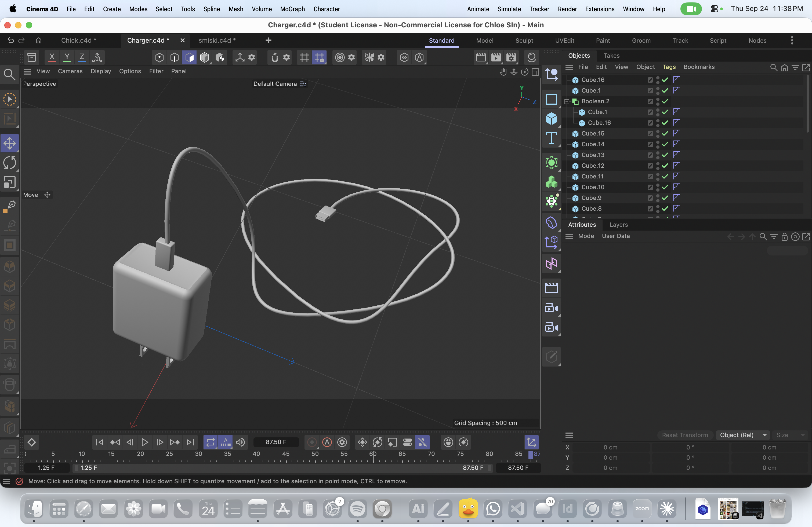Open viewport Display menu
The width and height of the screenshot is (812, 527).
tap(101, 71)
